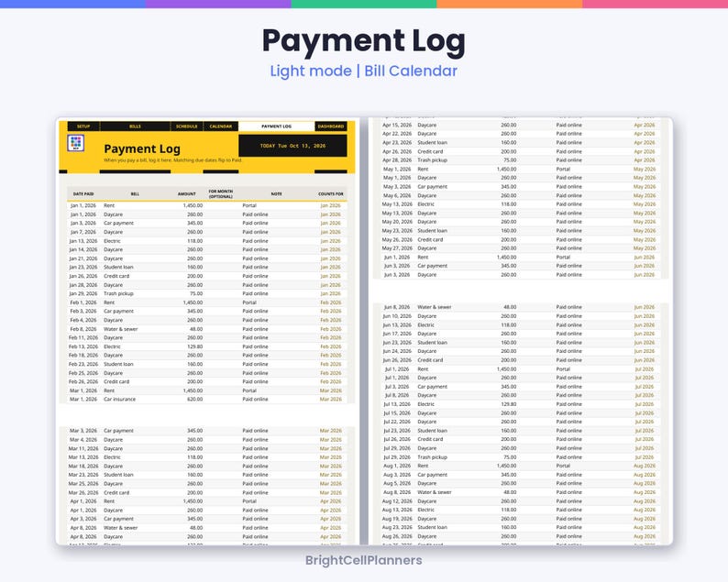The image size is (728, 582).
Task: Click 129.80 in the Feb 13, 2026 Electric row
Action: [195, 346]
